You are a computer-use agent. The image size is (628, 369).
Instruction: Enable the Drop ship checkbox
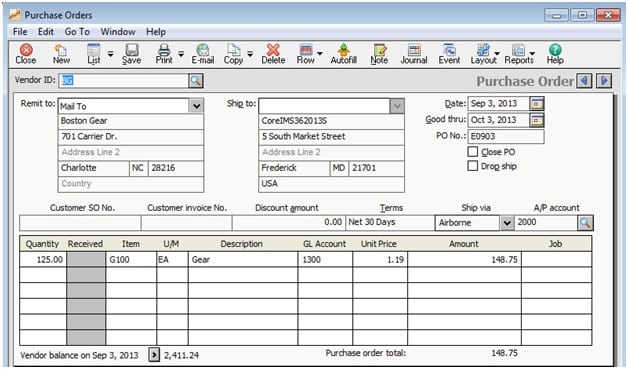click(473, 166)
